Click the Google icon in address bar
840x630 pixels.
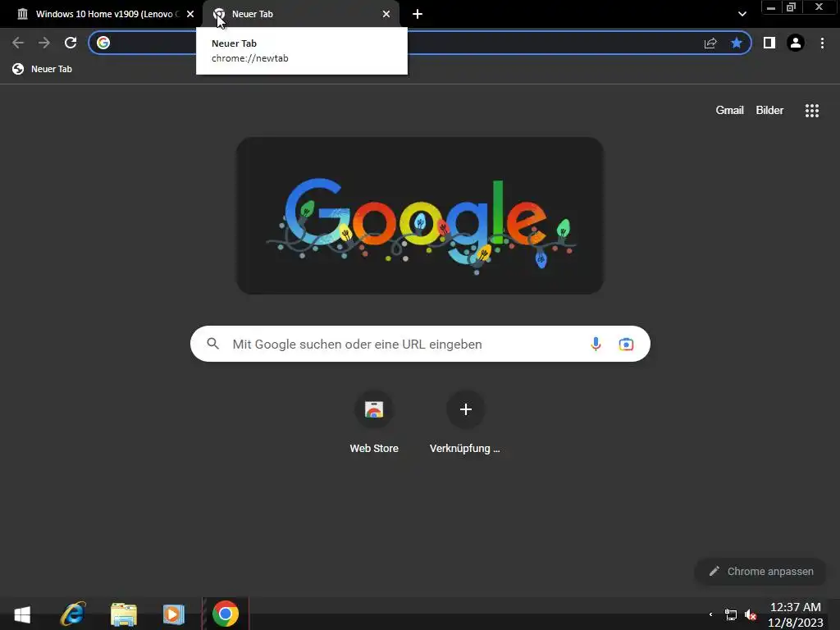click(x=103, y=43)
